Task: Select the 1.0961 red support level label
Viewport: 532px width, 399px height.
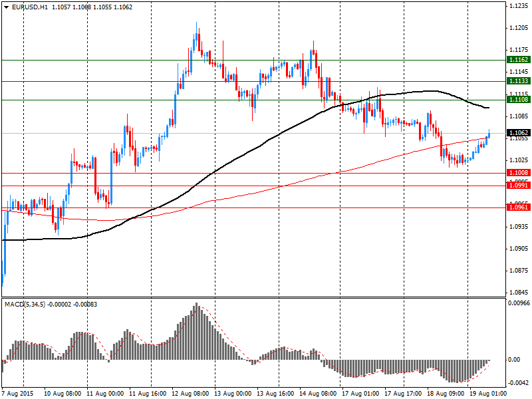Action: pos(519,207)
